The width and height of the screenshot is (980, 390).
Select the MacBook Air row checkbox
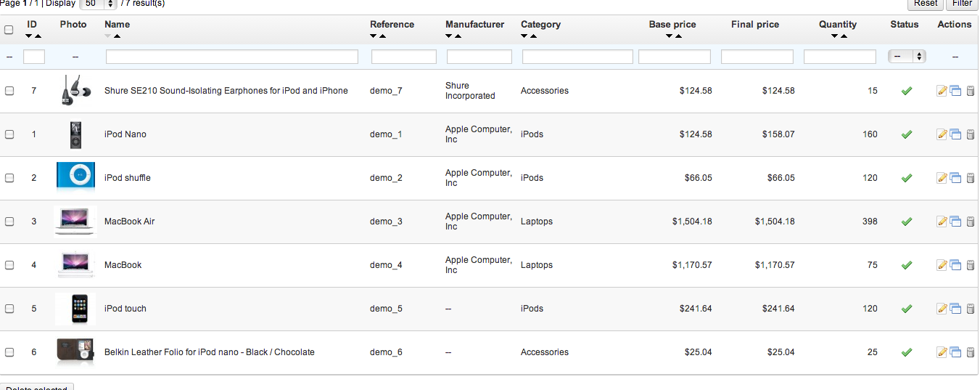click(x=9, y=222)
